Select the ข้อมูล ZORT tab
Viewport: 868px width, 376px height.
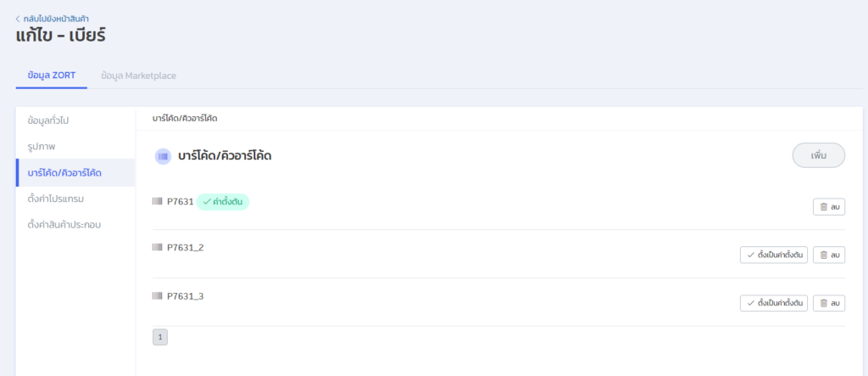pyautogui.click(x=52, y=76)
